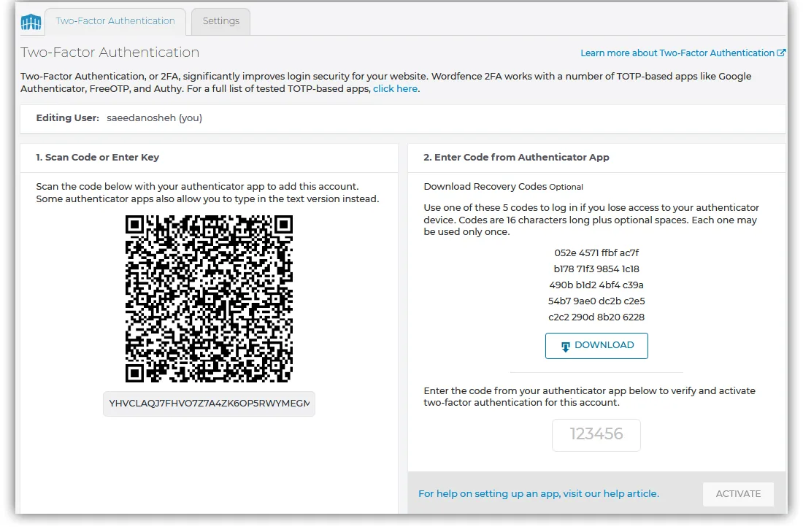Viewport: 803px width, 532px height.
Task: Click the download arrow icon
Action: click(x=565, y=347)
